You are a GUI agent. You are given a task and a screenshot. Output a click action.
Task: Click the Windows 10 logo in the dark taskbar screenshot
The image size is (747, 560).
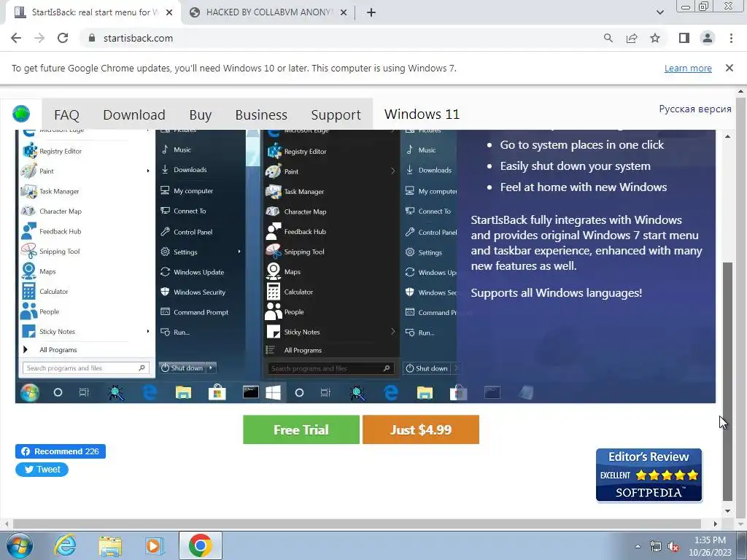click(x=273, y=393)
